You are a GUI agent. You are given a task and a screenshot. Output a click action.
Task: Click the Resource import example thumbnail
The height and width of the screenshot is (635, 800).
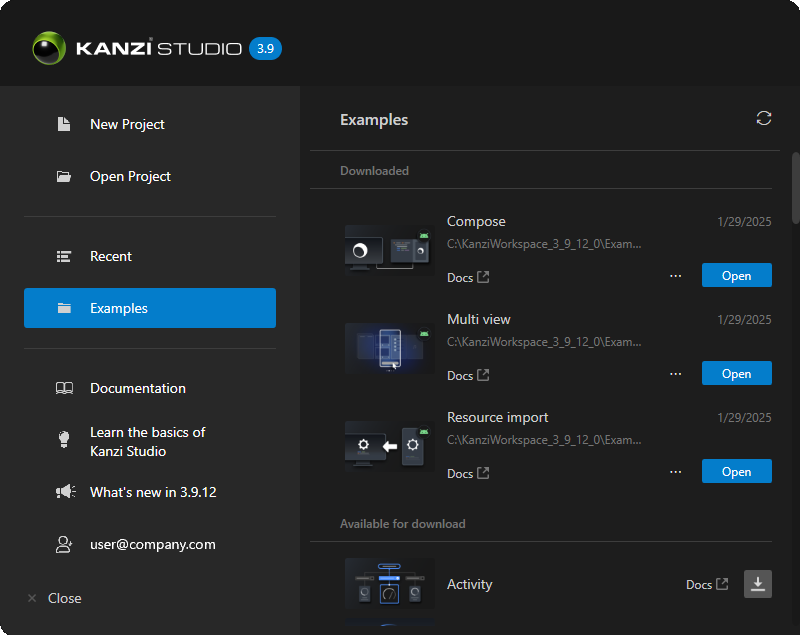[x=388, y=446]
